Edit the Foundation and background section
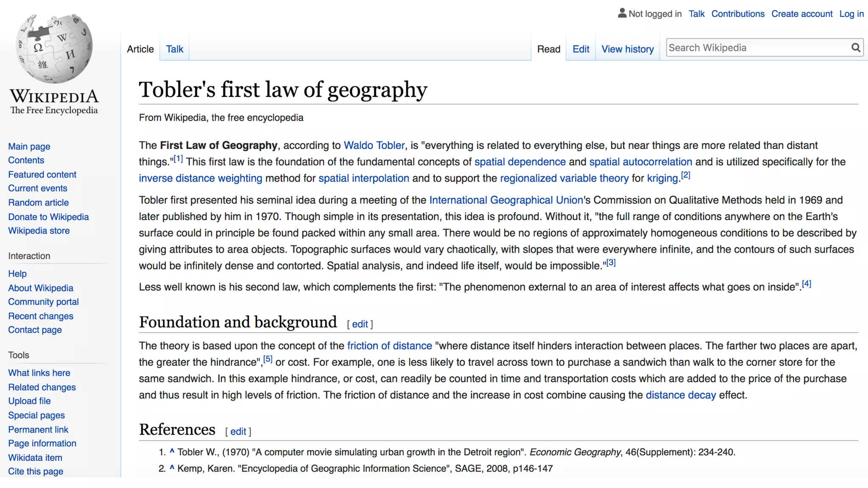 [360, 324]
